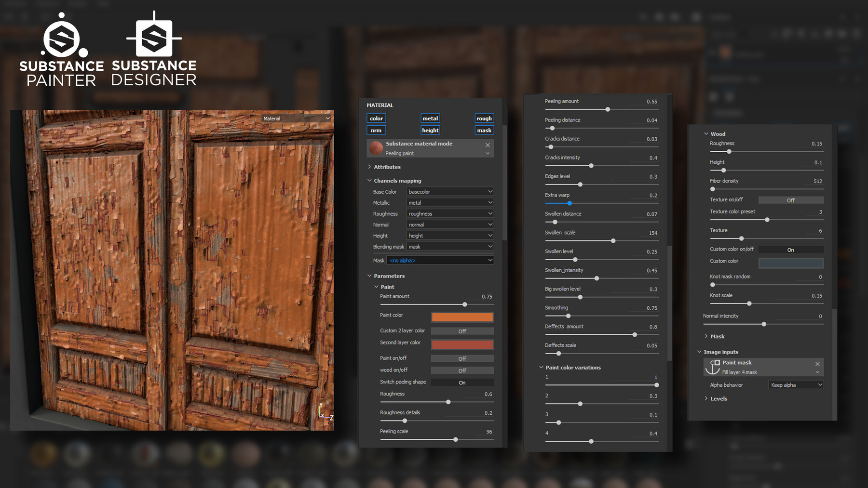Image resolution: width=868 pixels, height=488 pixels.
Task: Click the Peeling amount slider handle
Action: [608, 109]
